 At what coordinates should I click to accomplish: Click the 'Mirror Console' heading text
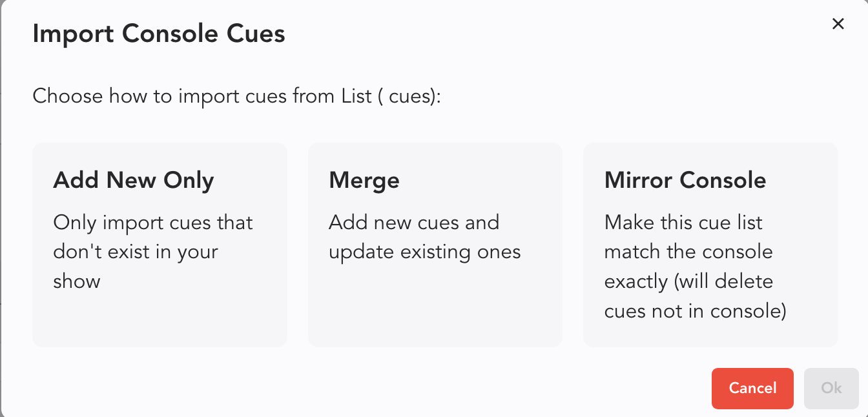(x=685, y=180)
